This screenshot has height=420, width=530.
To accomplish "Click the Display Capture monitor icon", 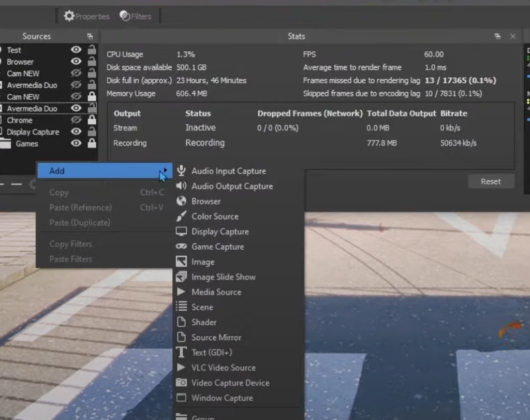I will (x=181, y=231).
